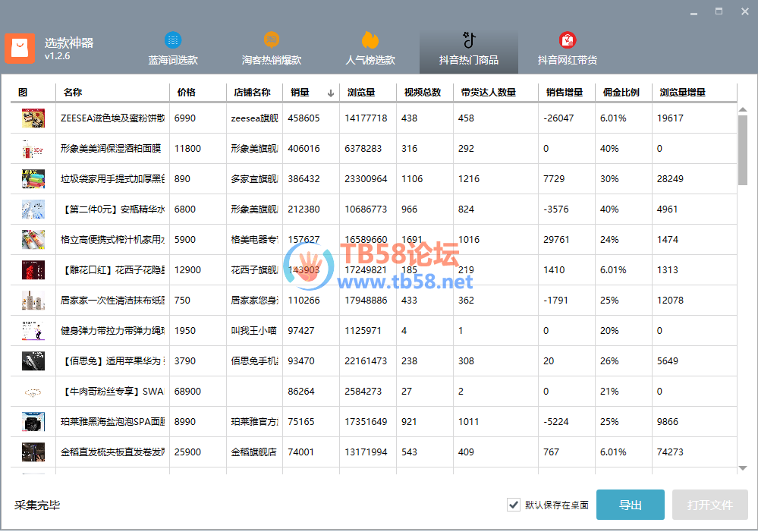758x532 pixels.
Task: Click the scrollbar down arrow
Action: (743, 468)
